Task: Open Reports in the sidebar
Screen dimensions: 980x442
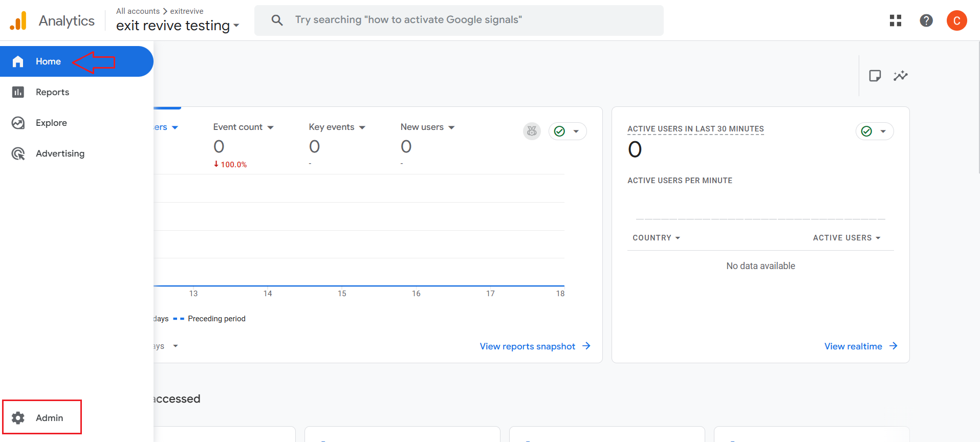Action: click(52, 92)
